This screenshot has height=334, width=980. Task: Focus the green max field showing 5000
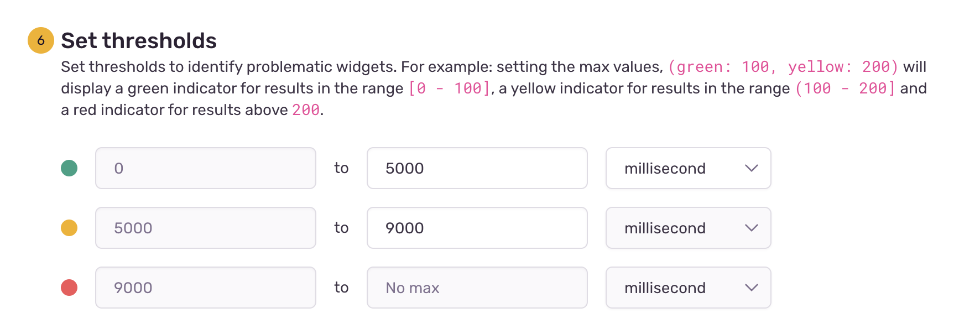477,168
